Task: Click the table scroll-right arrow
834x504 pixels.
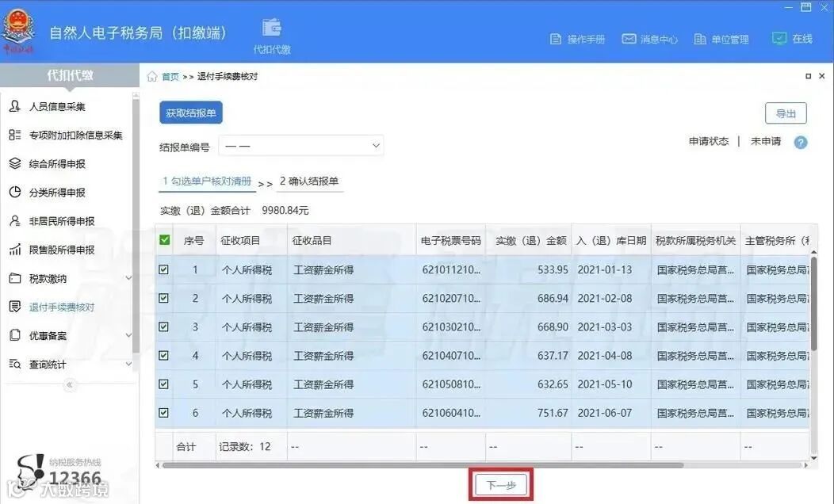Action: 805,465
